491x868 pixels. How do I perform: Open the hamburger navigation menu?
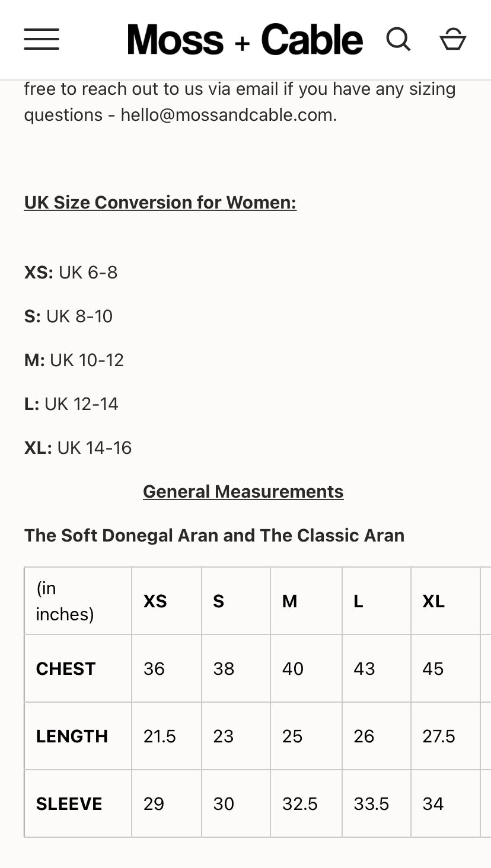coord(42,39)
